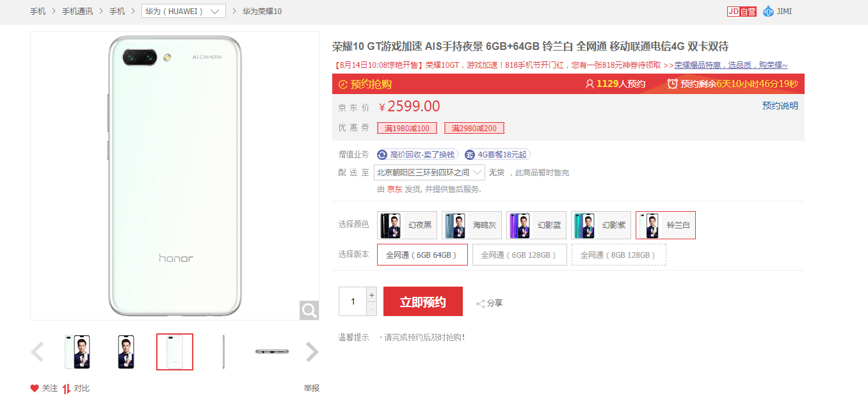Click the heart 关注 icon
The image size is (868, 405).
pos(35,388)
